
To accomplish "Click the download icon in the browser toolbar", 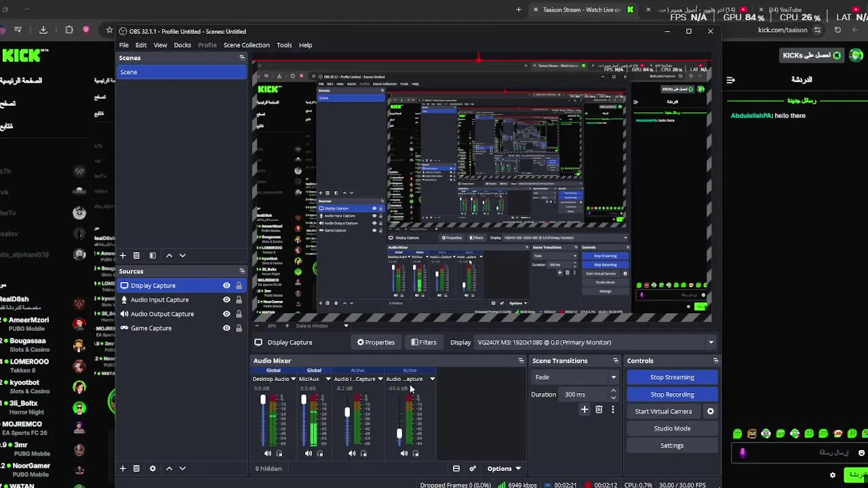I will pos(43,30).
